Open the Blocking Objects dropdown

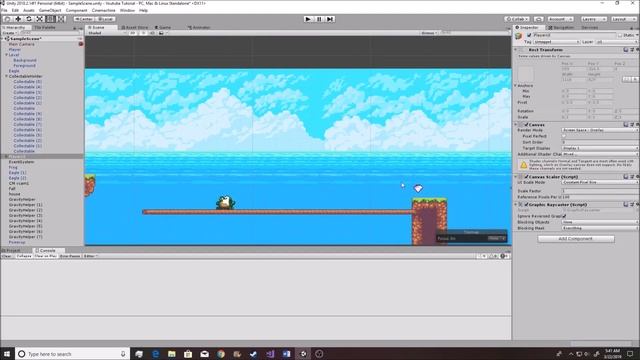click(x=600, y=222)
